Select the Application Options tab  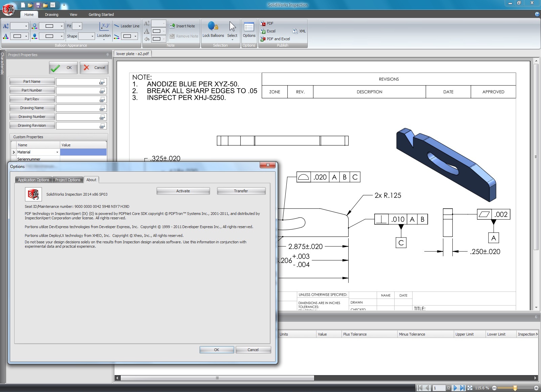[x=33, y=180]
